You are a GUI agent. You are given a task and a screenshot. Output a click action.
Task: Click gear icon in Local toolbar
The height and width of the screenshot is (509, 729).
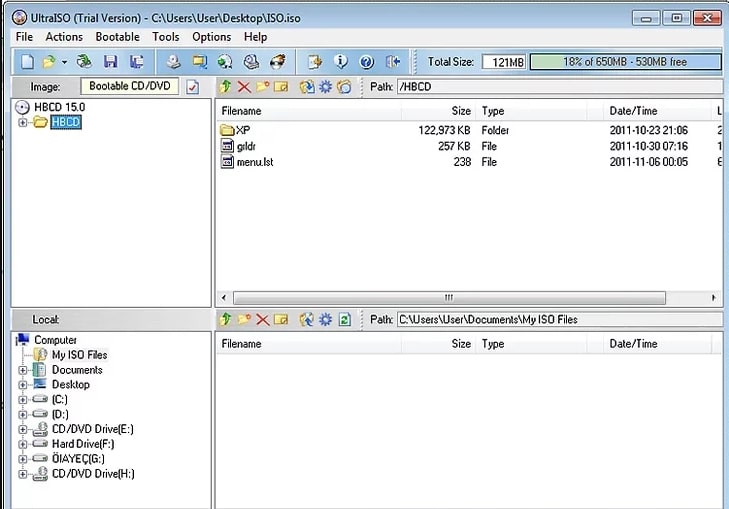325,320
